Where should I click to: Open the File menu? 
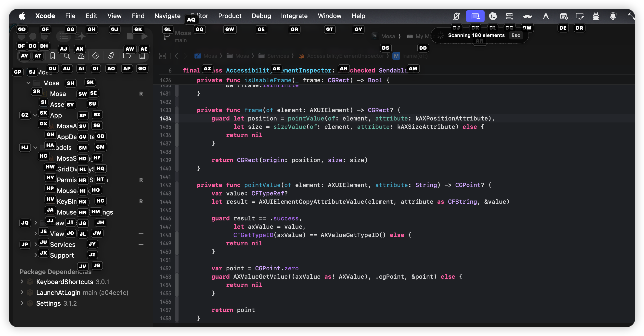click(x=70, y=16)
